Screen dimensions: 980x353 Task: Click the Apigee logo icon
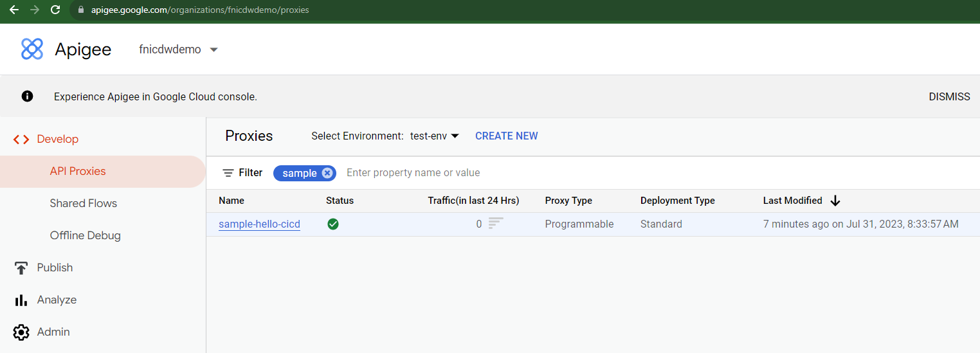[x=32, y=50]
